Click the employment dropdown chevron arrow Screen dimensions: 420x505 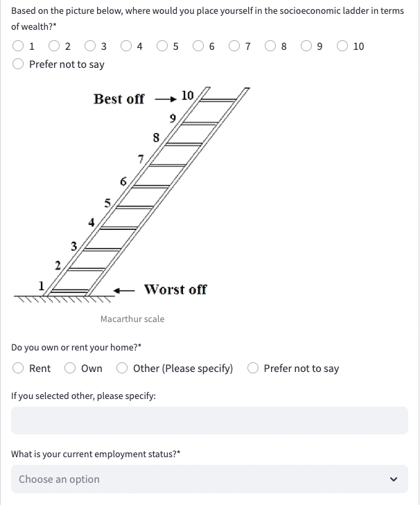tap(394, 479)
